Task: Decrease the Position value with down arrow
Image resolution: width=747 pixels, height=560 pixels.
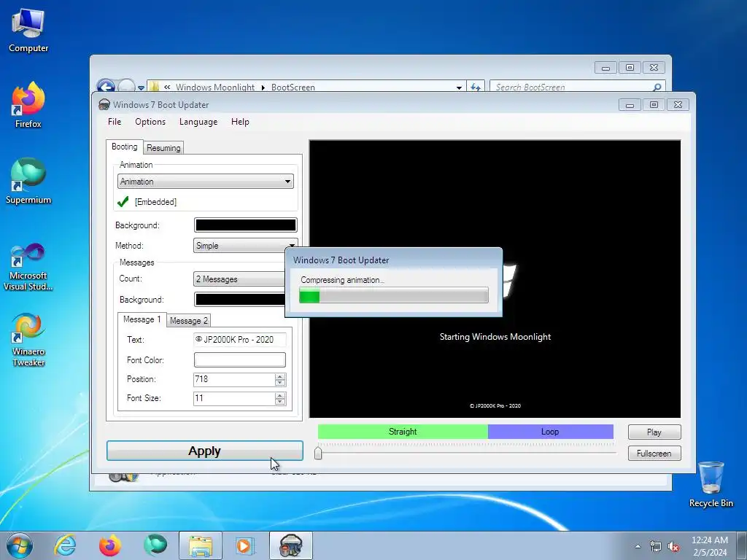Action: click(x=280, y=383)
